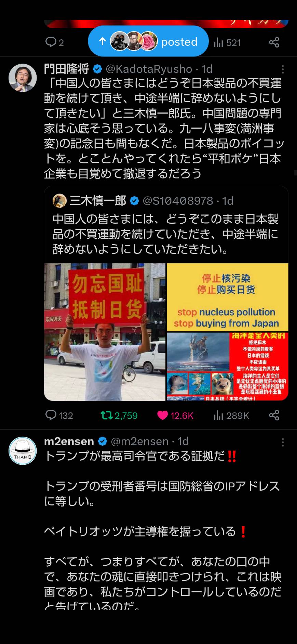Open 門田隆将's profile avatar
Screen dimensions: 297x644
[23, 78]
